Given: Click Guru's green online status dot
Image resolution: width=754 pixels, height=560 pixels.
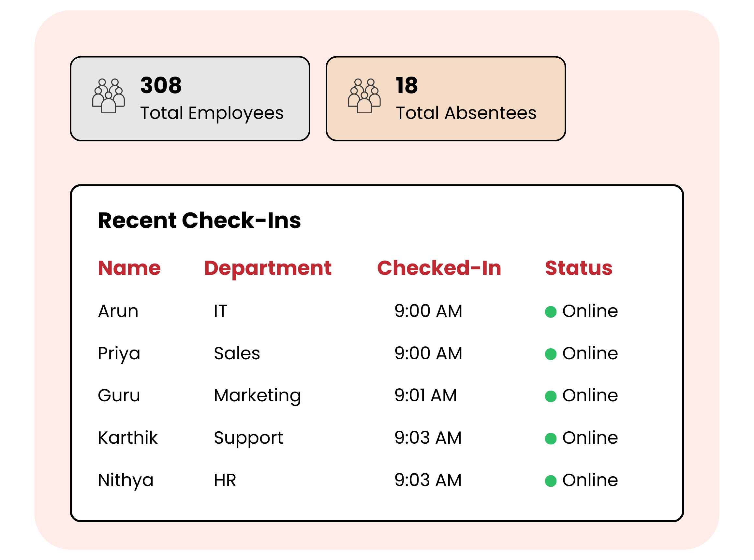Looking at the screenshot, I should (x=551, y=396).
